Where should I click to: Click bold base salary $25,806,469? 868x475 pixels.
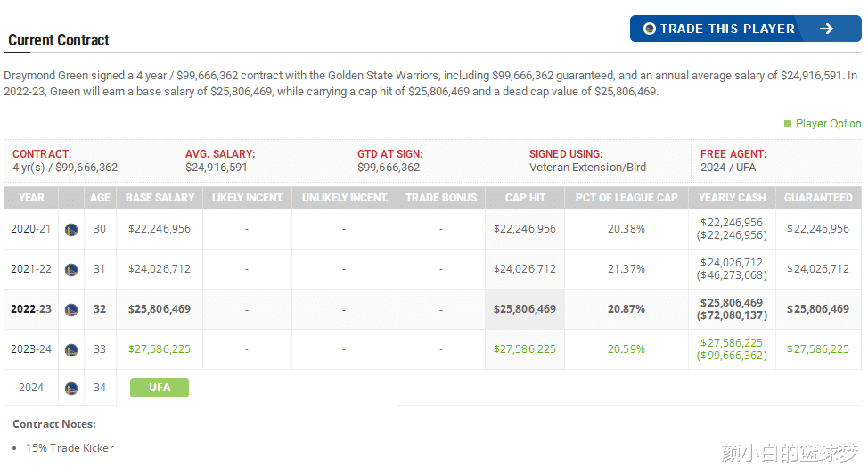[160, 309]
